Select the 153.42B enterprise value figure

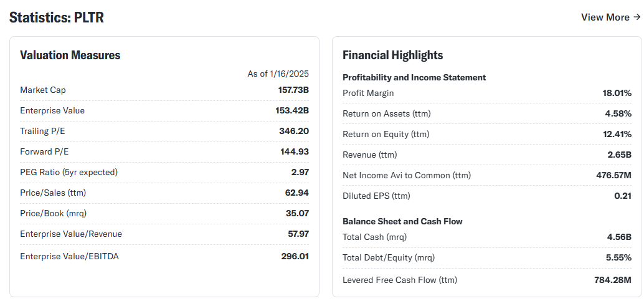coord(292,110)
